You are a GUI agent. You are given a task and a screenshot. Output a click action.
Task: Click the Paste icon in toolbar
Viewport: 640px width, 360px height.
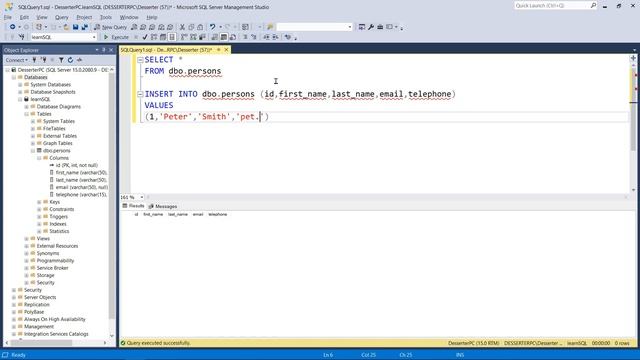[x=200, y=27]
